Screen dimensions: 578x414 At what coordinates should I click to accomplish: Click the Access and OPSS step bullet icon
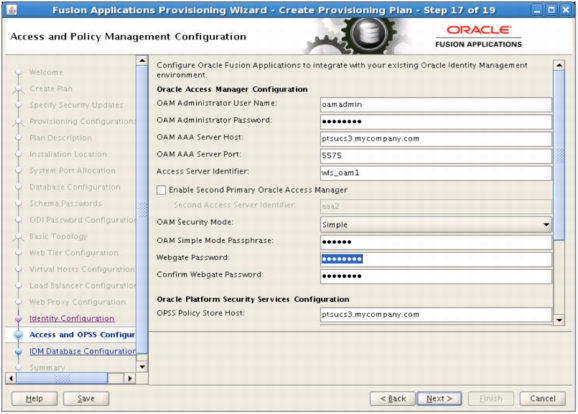(x=18, y=335)
